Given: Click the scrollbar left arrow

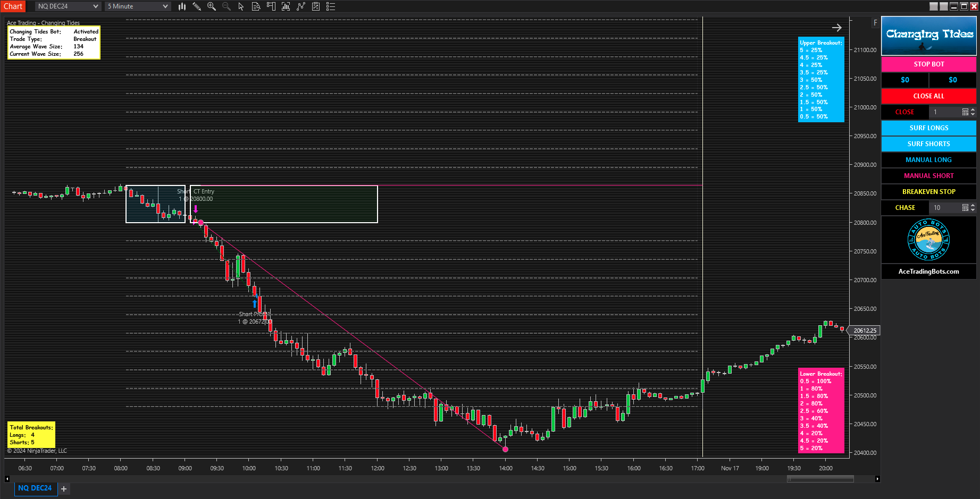Looking at the screenshot, I should (7, 479).
